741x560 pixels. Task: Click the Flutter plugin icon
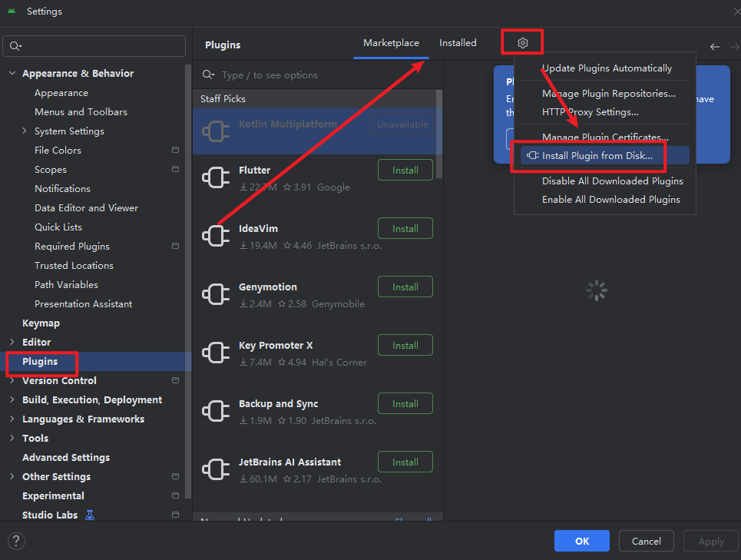(216, 178)
